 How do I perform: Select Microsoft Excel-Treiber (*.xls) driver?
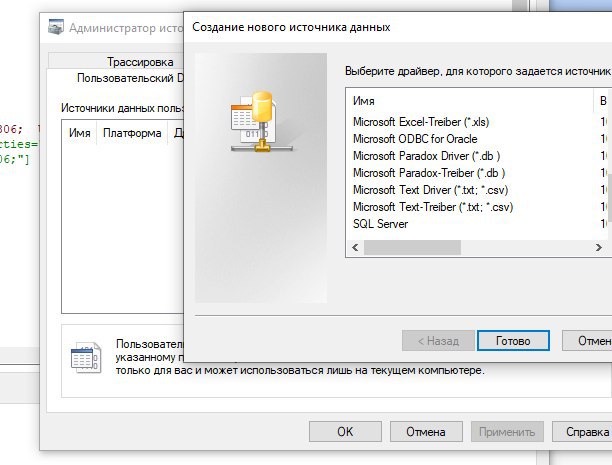point(421,122)
